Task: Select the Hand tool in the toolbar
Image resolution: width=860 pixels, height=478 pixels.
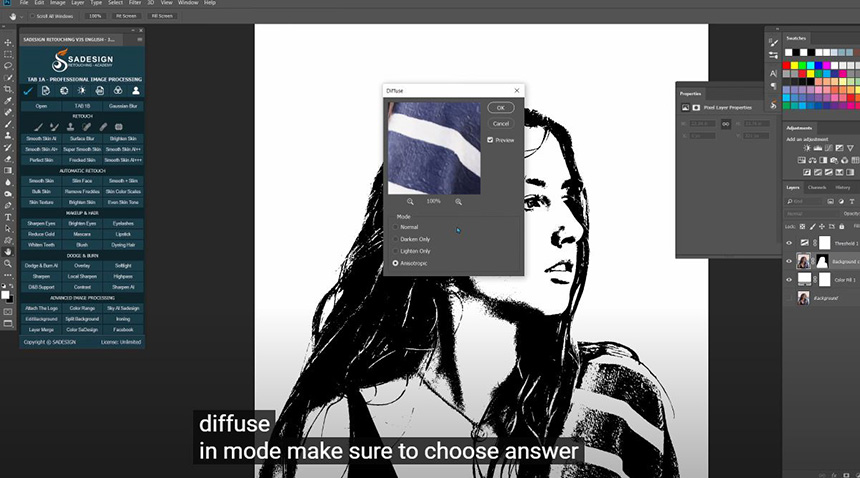Action: [x=8, y=252]
